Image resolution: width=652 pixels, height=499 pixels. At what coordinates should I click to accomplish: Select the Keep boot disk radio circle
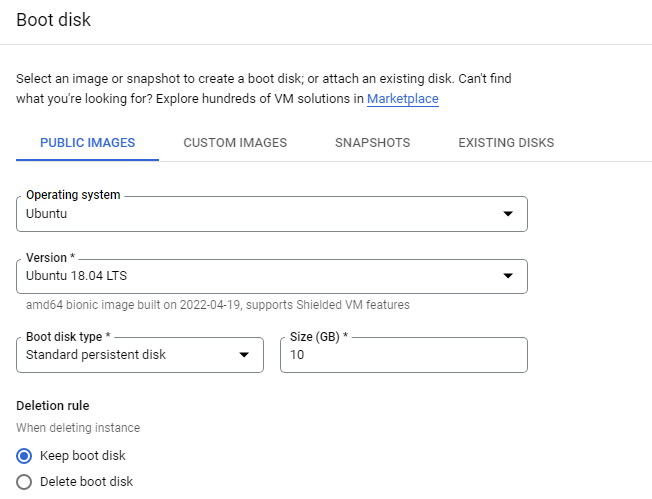point(24,456)
